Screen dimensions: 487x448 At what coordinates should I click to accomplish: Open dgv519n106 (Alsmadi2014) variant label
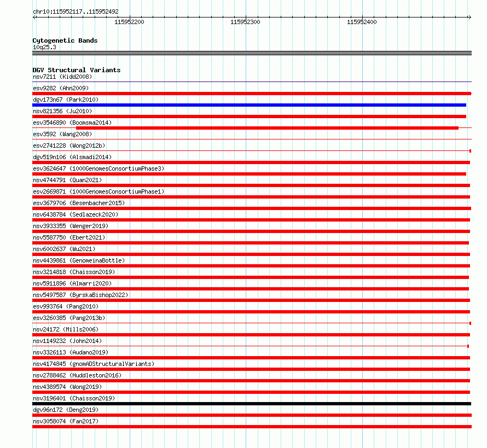pos(72,157)
